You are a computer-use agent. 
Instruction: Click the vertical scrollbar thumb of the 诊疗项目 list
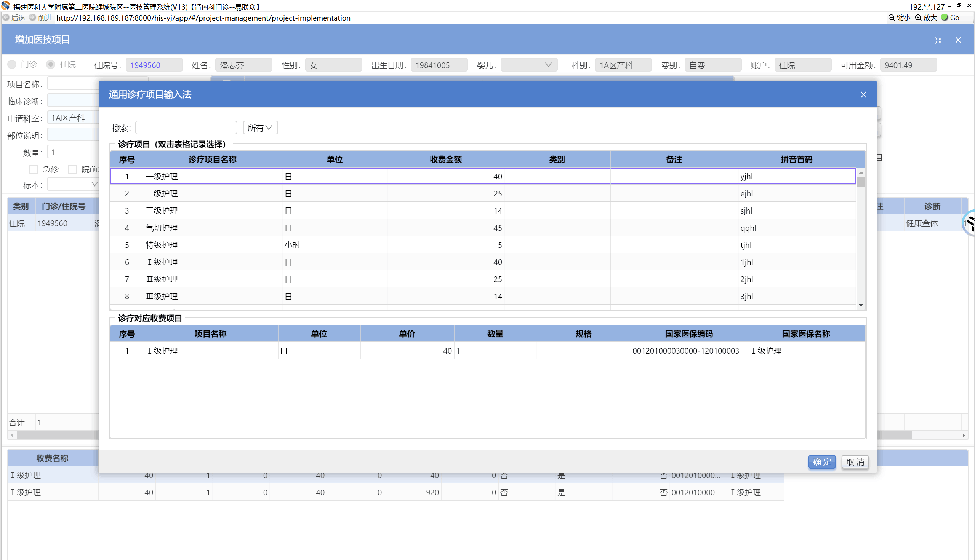(x=861, y=182)
